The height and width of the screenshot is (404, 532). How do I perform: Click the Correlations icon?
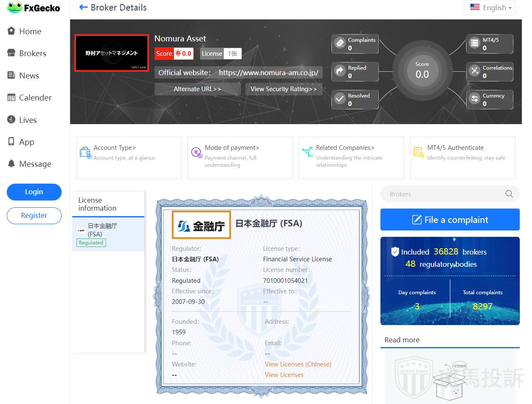[x=475, y=71]
